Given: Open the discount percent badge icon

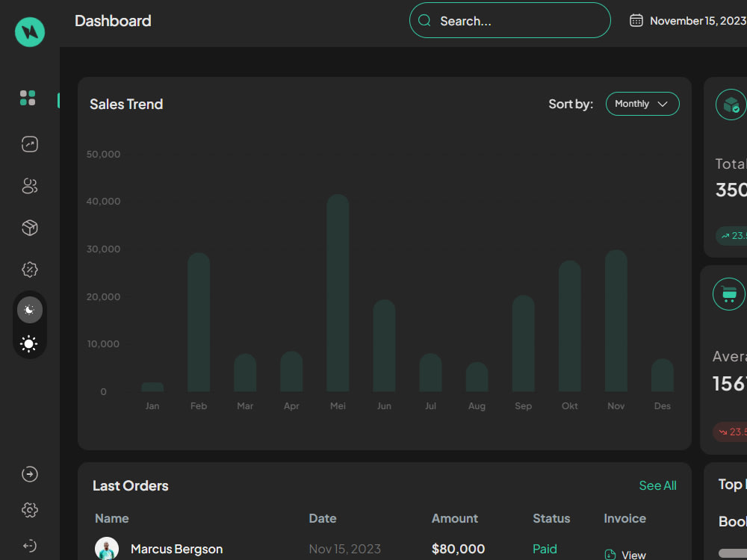Looking at the screenshot, I should 30,270.
